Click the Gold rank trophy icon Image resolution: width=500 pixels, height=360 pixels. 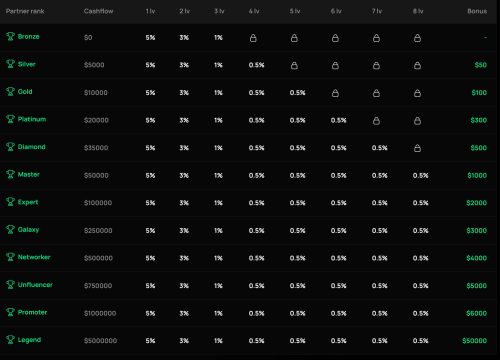pyautogui.click(x=10, y=91)
